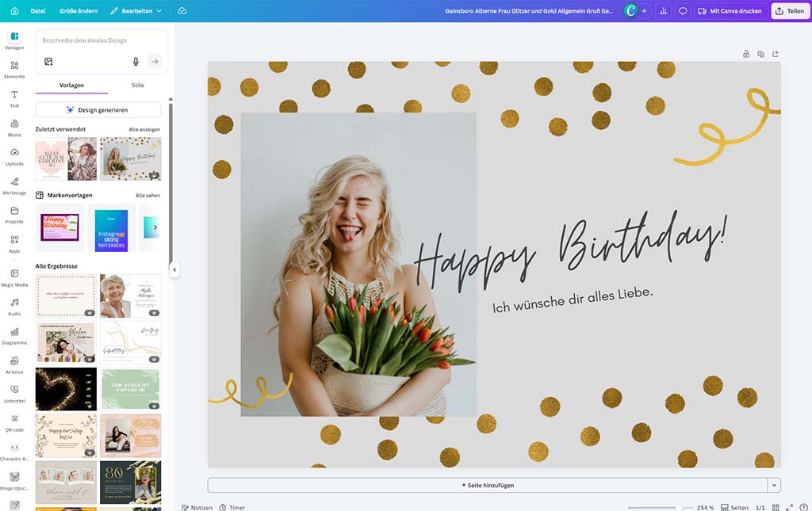Select green Zum Glück ist Vintage template

pos(130,389)
